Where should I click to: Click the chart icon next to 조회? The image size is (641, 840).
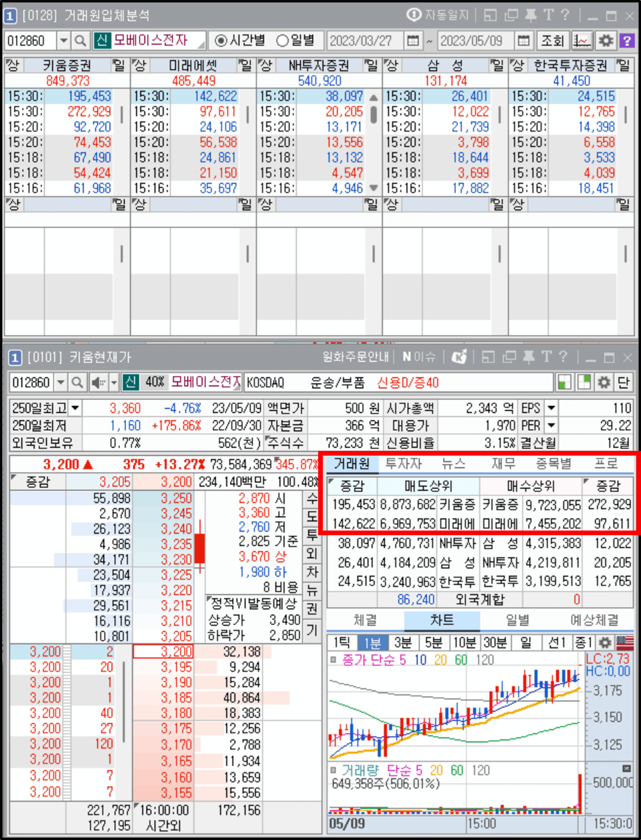point(582,40)
